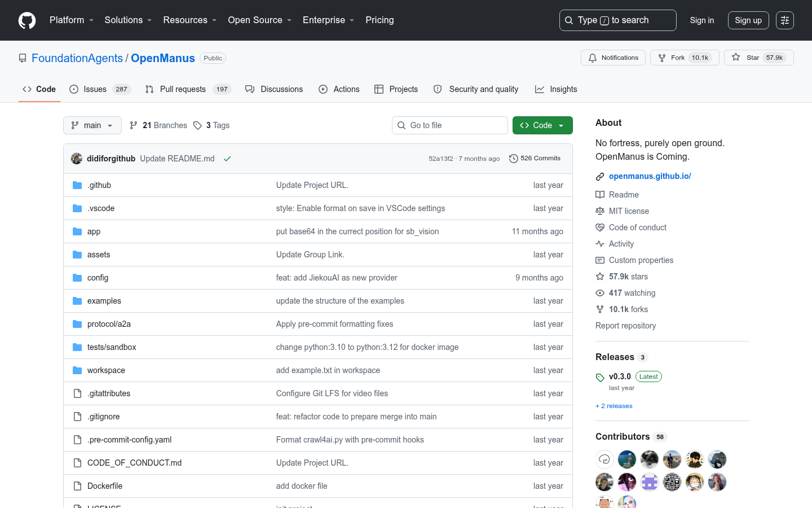
Task: Expand the Solutions menu
Action: tap(128, 20)
